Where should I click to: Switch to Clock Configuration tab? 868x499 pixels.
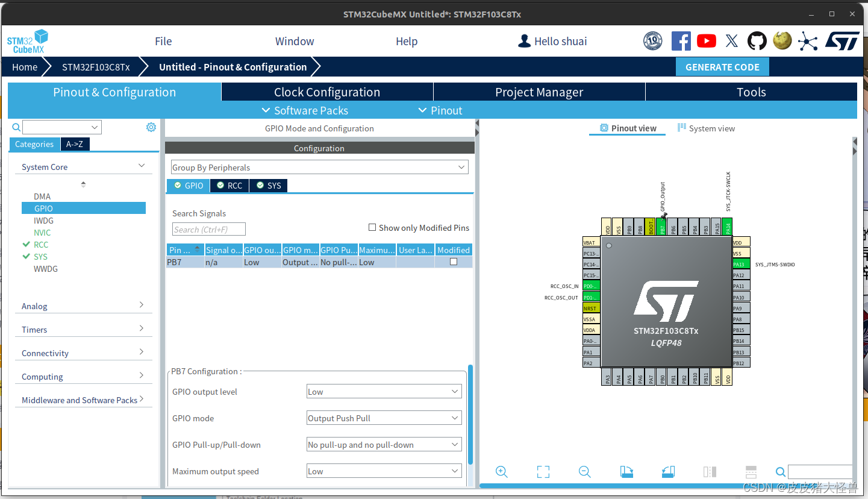327,92
